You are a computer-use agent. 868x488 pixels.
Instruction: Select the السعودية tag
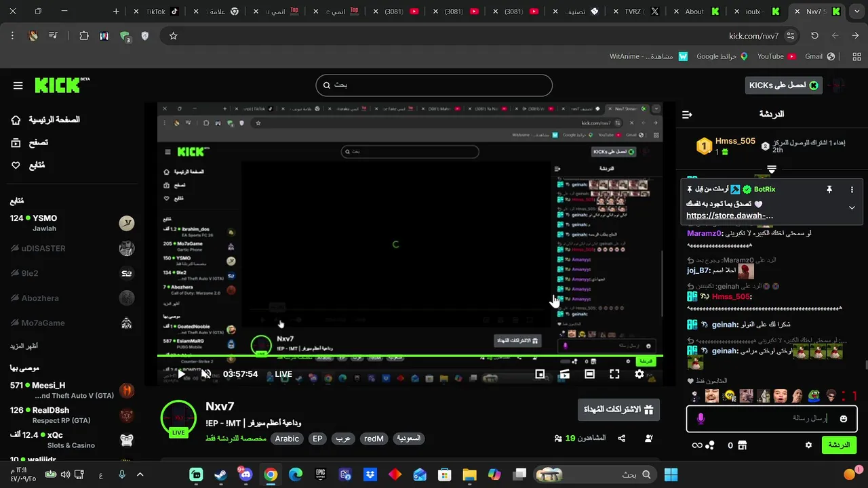408,439
